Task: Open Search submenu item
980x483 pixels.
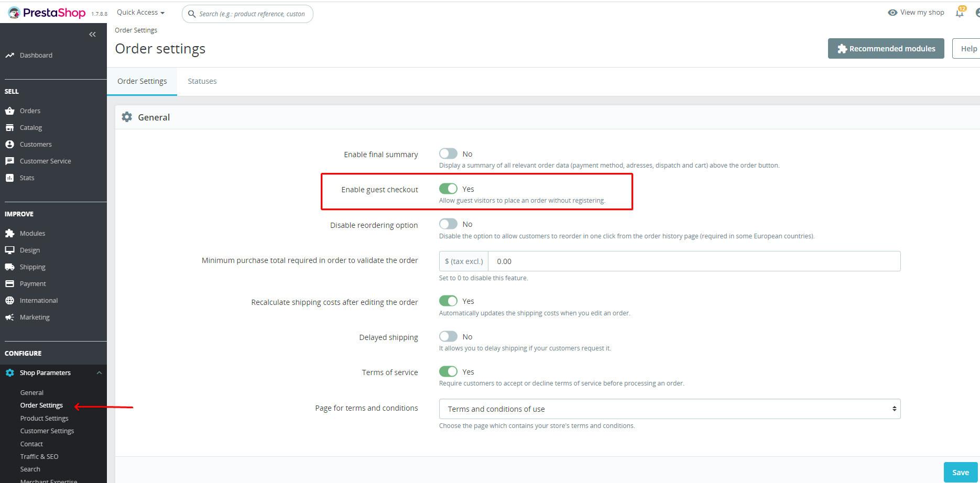Action: (x=30, y=469)
